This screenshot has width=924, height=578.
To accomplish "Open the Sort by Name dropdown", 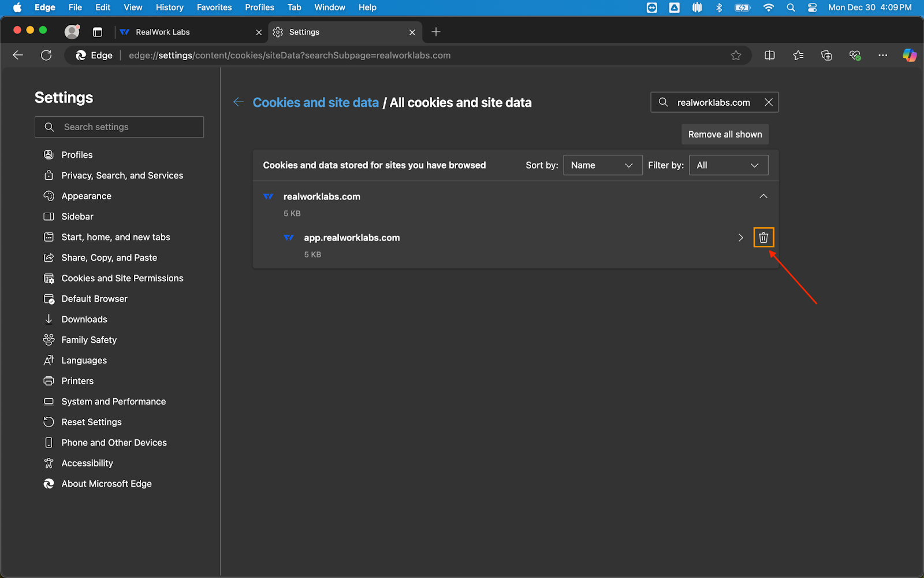I will [x=602, y=165].
